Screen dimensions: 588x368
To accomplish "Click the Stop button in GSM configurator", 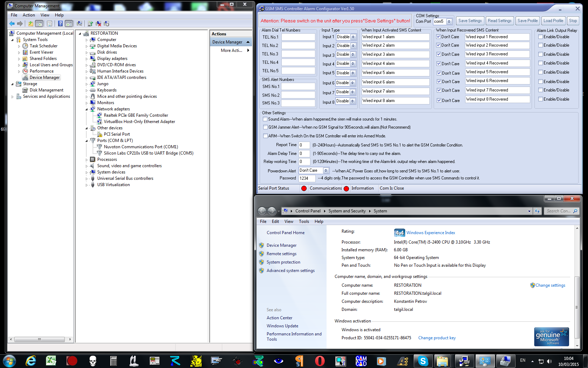I will click(x=573, y=21).
